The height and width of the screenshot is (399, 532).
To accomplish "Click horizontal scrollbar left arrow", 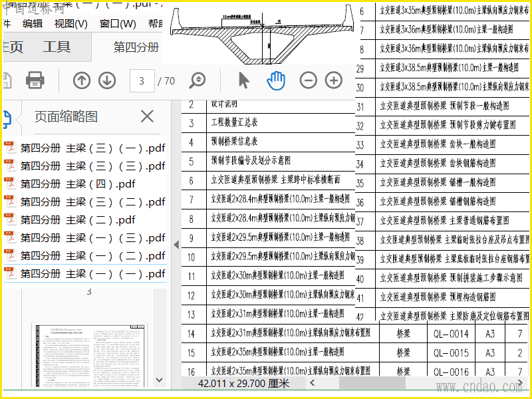I will click(x=313, y=384).
